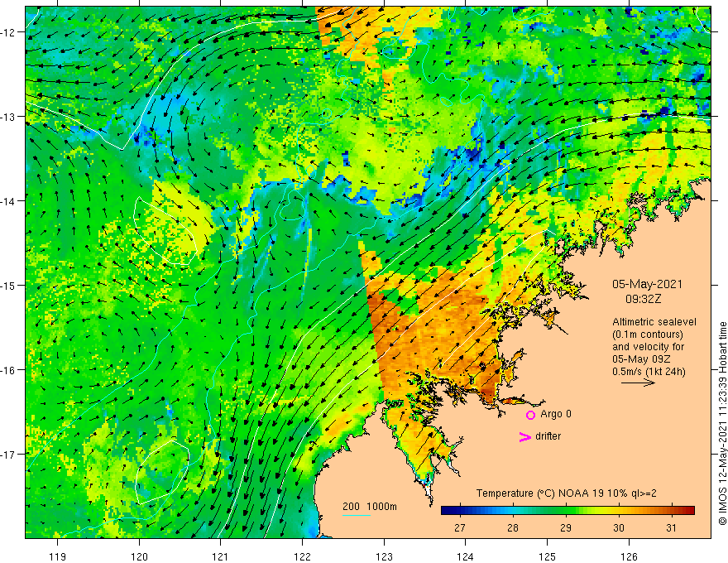728x563 pixels.
Task: Click the IMOS copyright timestamp text
Action: tap(722, 424)
